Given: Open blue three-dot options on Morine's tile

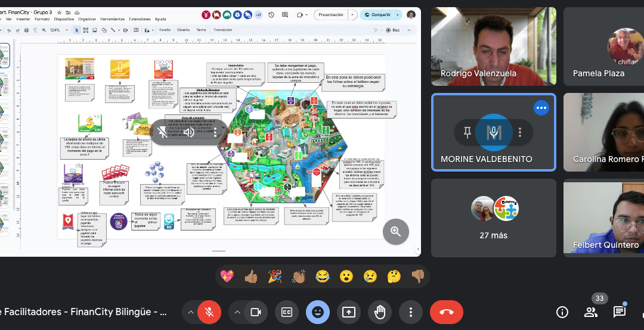Looking at the screenshot, I should coord(541,108).
